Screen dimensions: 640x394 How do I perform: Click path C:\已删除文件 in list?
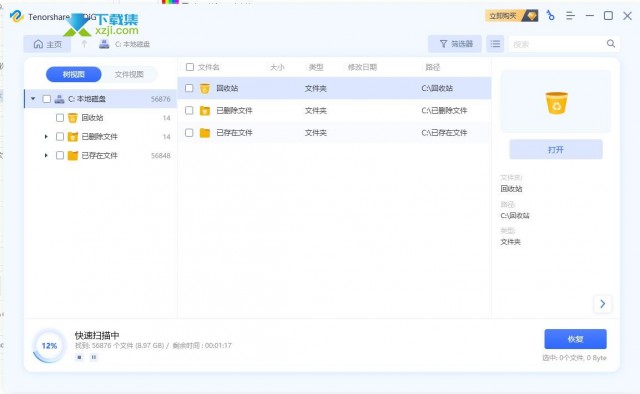(x=444, y=111)
